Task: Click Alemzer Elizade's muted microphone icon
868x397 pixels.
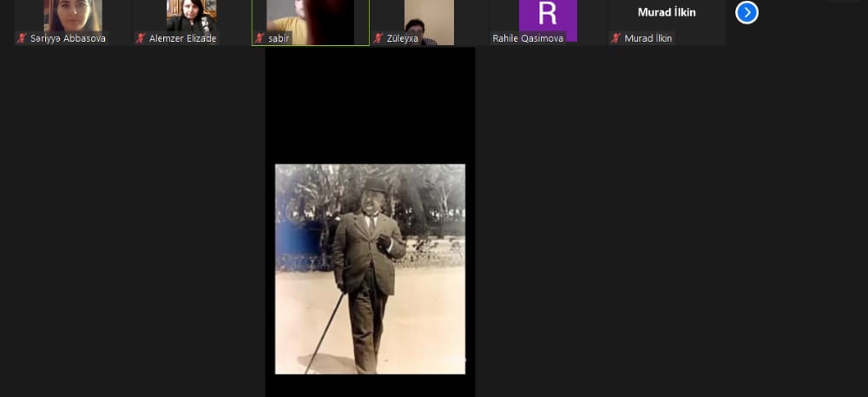Action: tap(141, 38)
